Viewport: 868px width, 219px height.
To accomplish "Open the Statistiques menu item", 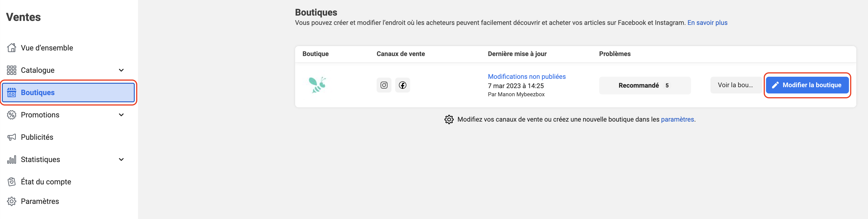I will (68, 159).
